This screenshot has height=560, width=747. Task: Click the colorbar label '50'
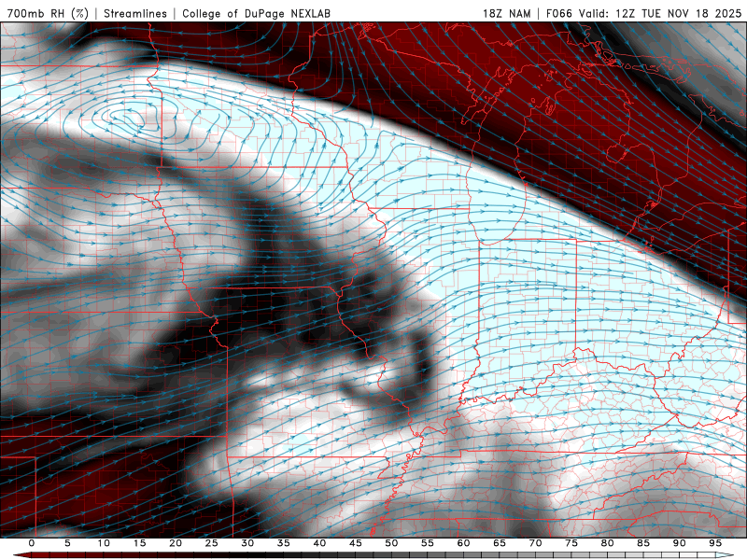click(x=391, y=543)
